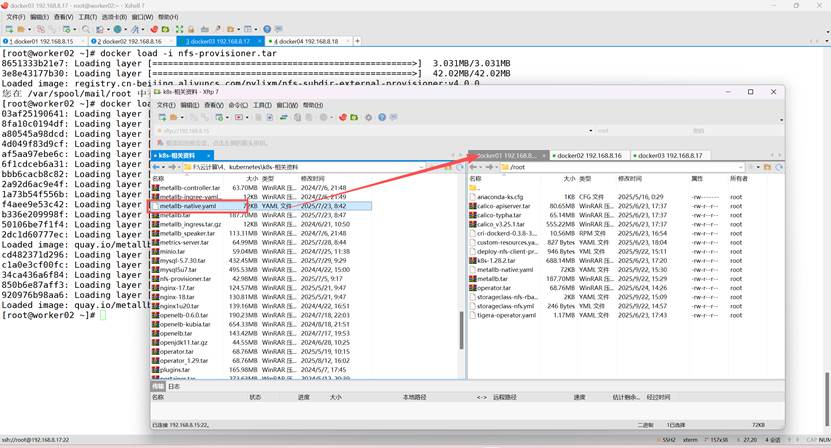This screenshot has width=831, height=448.
Task: Open the Xshell 查看(V) menu
Action: click(63, 17)
